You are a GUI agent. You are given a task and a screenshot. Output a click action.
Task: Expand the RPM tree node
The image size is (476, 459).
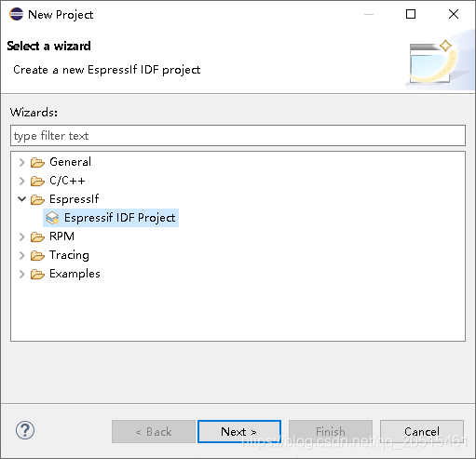(x=21, y=236)
